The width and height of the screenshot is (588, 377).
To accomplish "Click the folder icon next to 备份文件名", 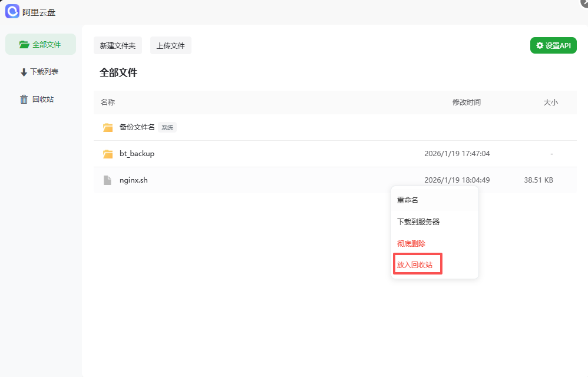I will pos(108,127).
